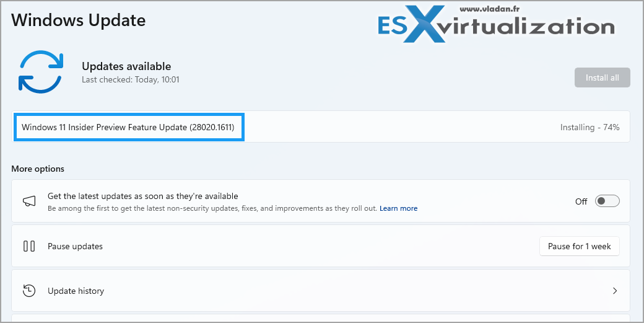Click the Last checked: Today, 10:01 text

point(131,80)
